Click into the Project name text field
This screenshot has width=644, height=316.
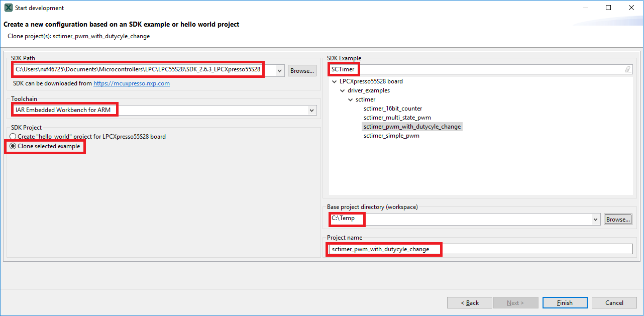[480, 249]
